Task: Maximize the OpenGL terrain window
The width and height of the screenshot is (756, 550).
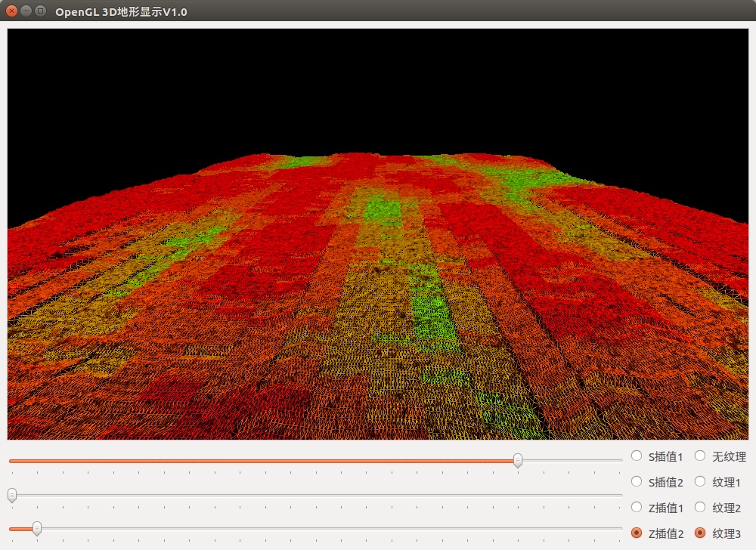Action: (x=41, y=11)
